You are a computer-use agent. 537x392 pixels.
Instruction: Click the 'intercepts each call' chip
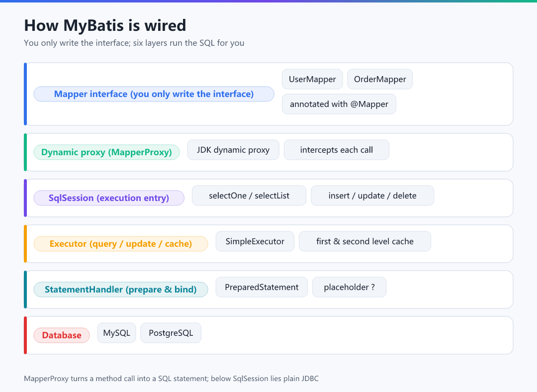click(336, 150)
